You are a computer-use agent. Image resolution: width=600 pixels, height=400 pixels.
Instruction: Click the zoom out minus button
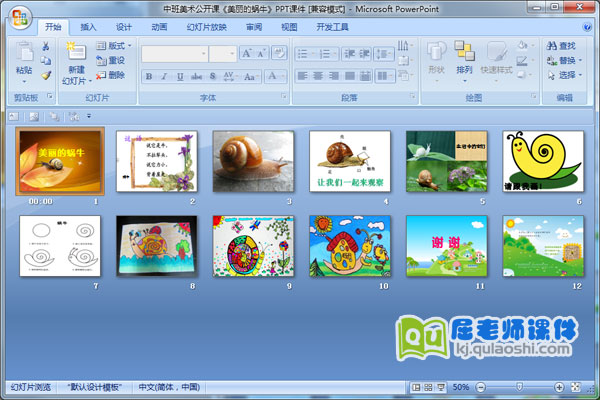pyautogui.click(x=481, y=387)
